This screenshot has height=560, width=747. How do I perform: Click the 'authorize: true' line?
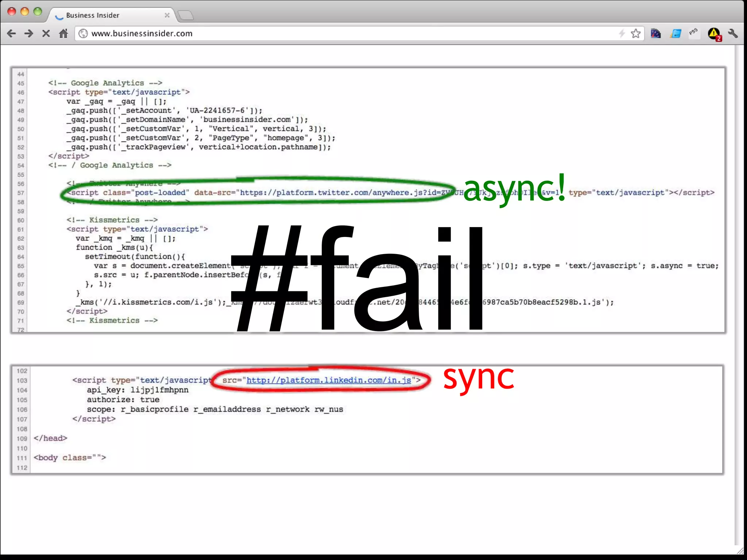[123, 400]
